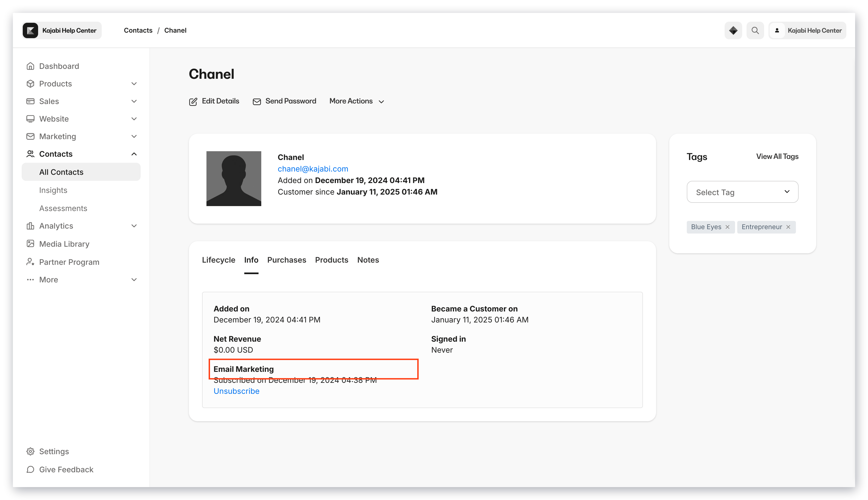Click the Net Revenue value $0.00 USD
The image size is (868, 500).
tap(233, 350)
